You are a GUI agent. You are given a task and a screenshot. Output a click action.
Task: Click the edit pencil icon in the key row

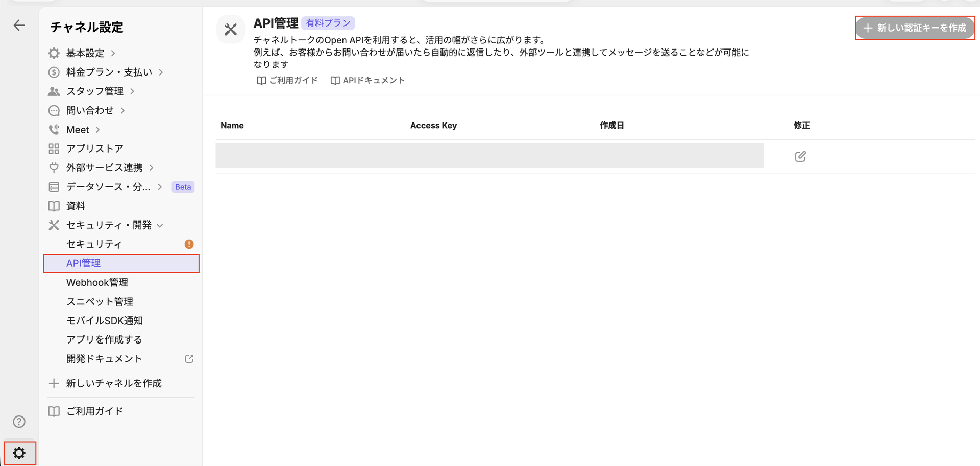(800, 156)
